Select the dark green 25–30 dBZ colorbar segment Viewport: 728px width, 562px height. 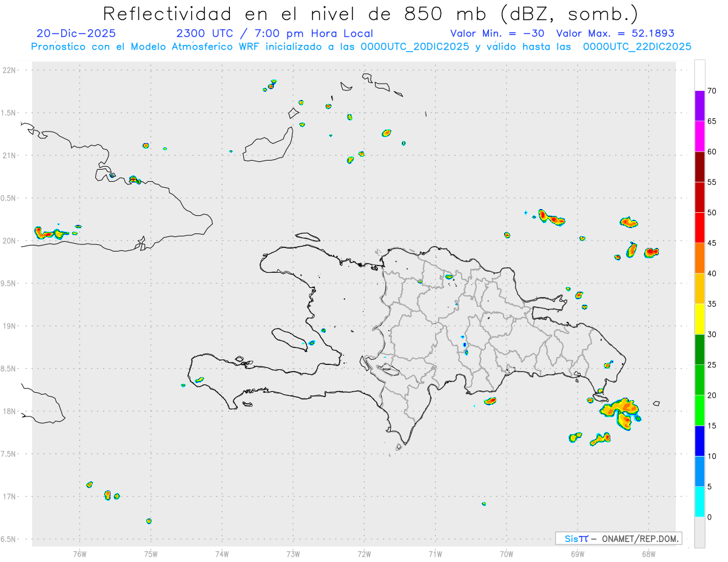(699, 350)
